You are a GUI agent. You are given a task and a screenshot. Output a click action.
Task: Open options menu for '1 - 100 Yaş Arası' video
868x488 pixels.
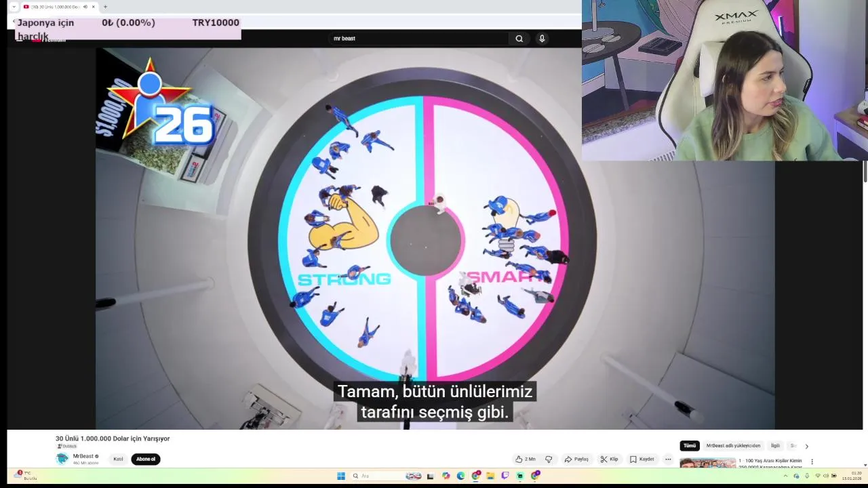tap(812, 462)
